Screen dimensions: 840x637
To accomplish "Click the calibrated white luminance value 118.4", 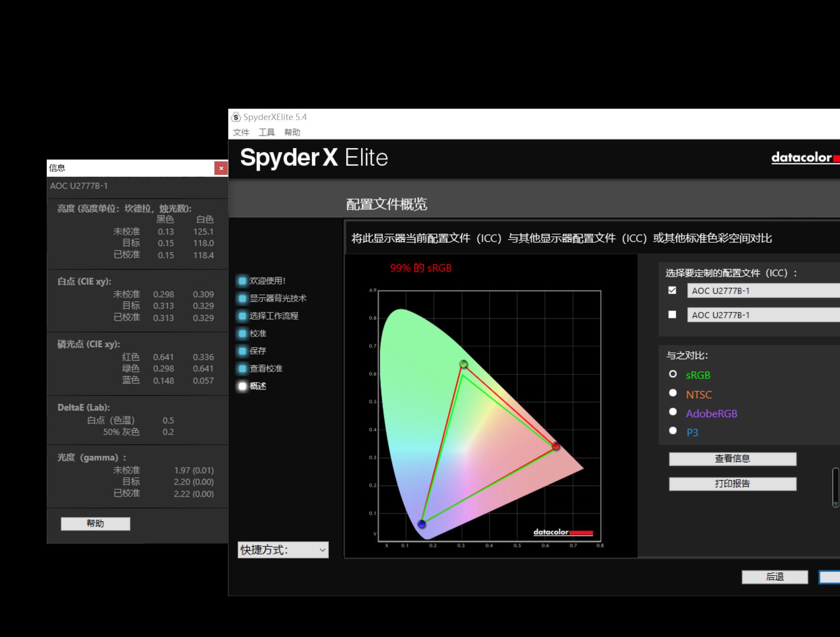I will pyautogui.click(x=204, y=255).
